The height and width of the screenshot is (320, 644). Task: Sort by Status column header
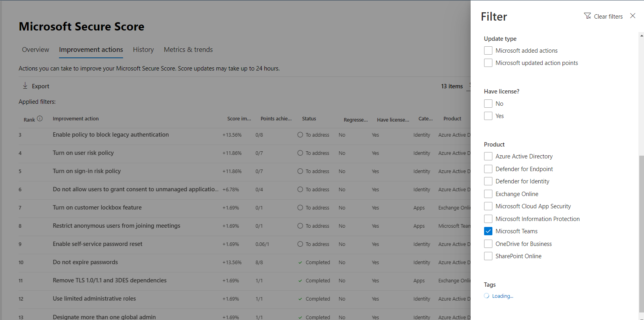pos(309,119)
